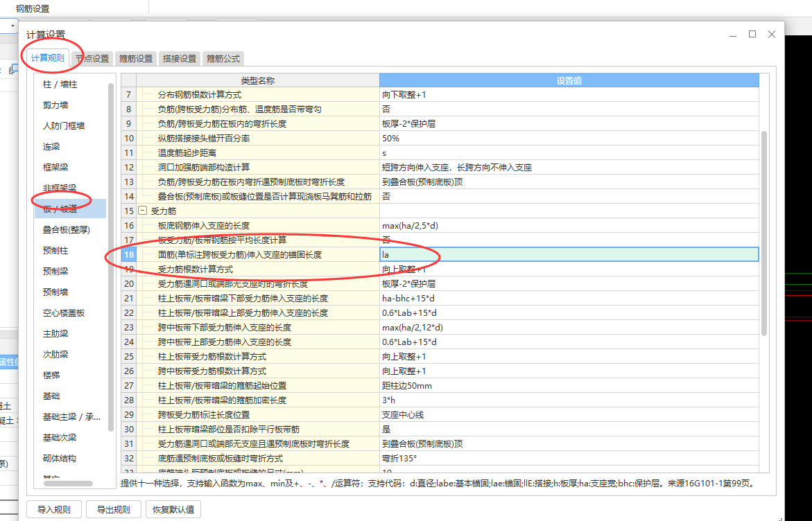
Task: Select row 洞口加强筋端部构造计算
Action: [257, 167]
